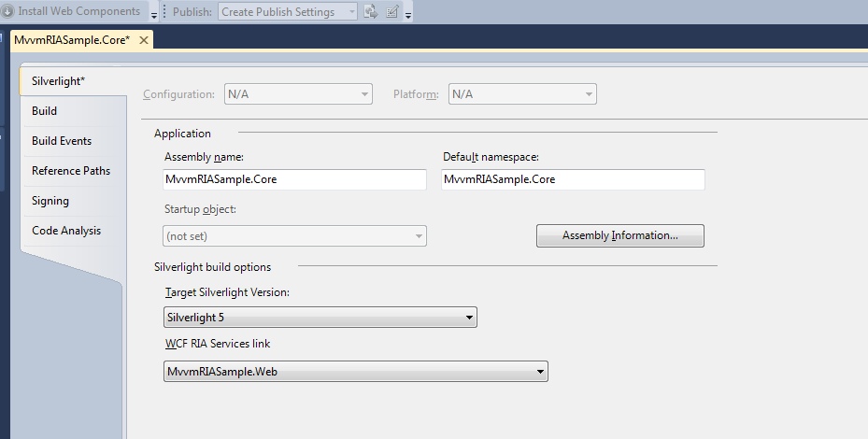This screenshot has height=439, width=868.
Task: Click the Platform label
Action: tap(416, 94)
